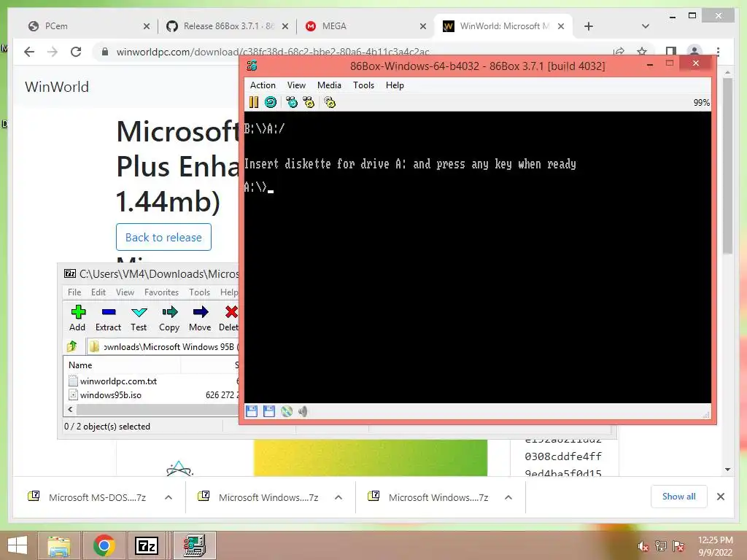The image size is (747, 560).
Task: Open 86Box Tools menu
Action: pyautogui.click(x=363, y=85)
